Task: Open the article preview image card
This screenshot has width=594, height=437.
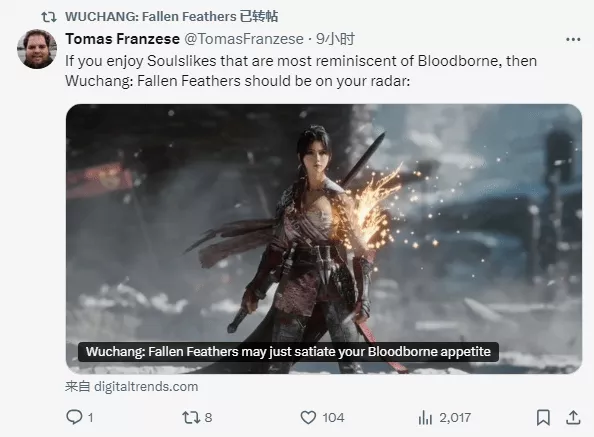Action: click(324, 239)
